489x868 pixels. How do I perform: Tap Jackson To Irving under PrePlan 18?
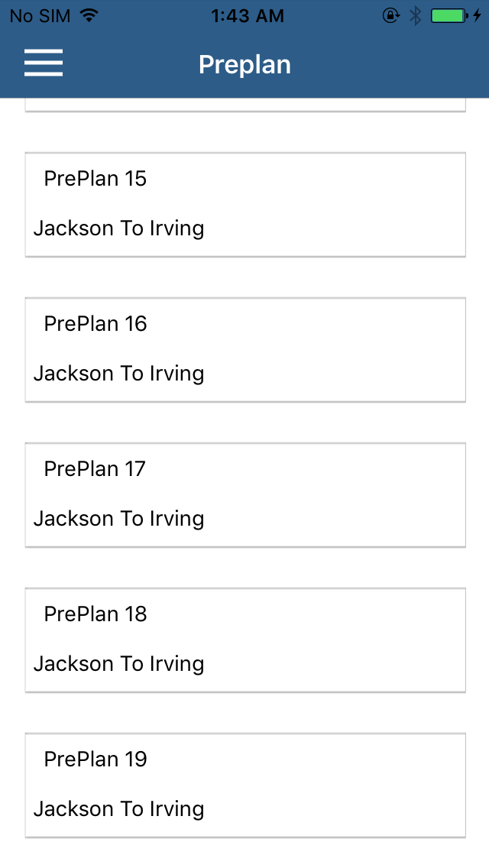coord(119,664)
